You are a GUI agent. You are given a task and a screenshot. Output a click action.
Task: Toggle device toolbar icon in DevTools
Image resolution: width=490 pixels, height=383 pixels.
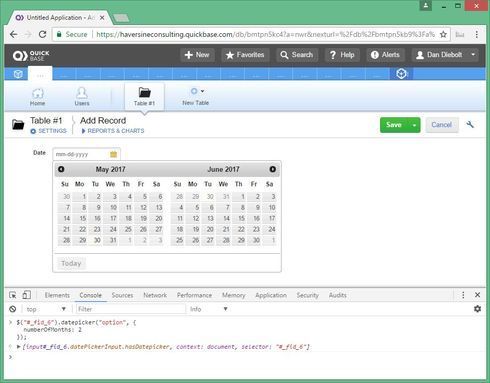click(26, 295)
